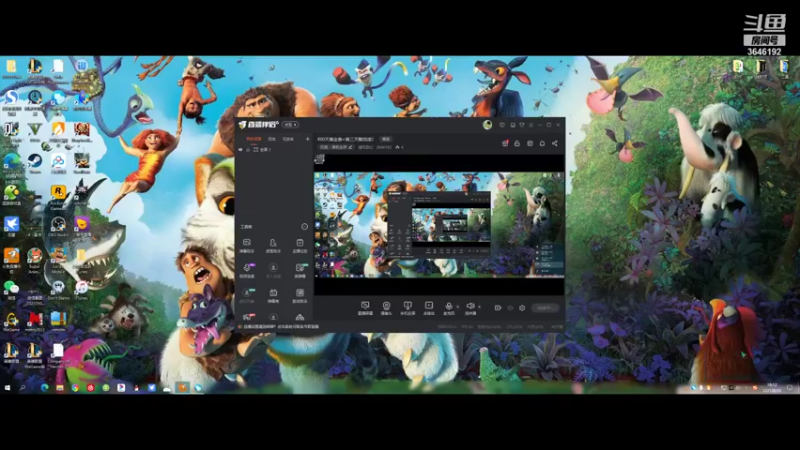
Task: Switch to the first active scene tab
Action: [254, 139]
